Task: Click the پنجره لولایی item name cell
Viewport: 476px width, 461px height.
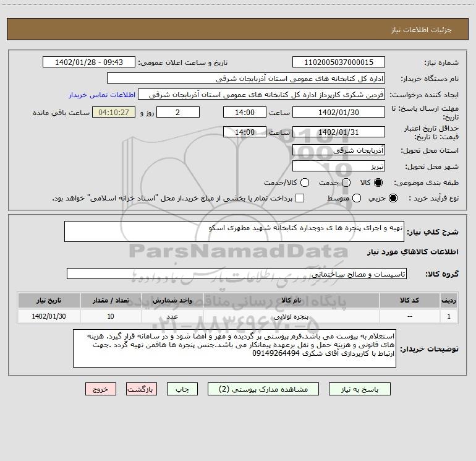Action: (291, 316)
